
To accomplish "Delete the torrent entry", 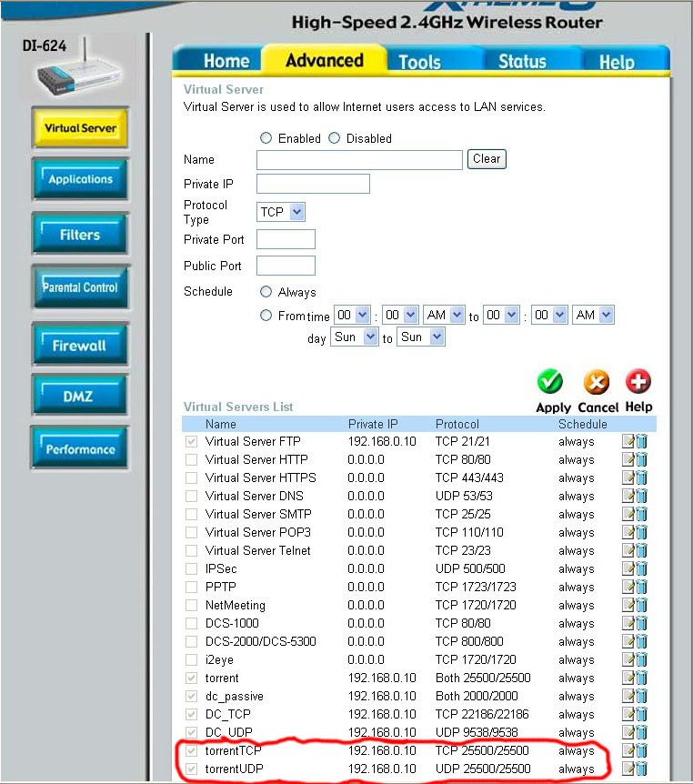I will pyautogui.click(x=641, y=678).
